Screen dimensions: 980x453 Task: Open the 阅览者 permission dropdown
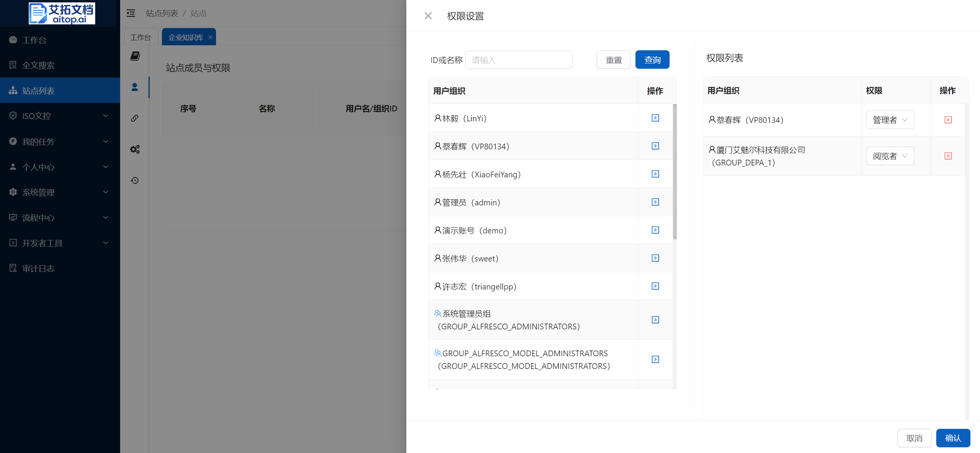click(x=890, y=156)
